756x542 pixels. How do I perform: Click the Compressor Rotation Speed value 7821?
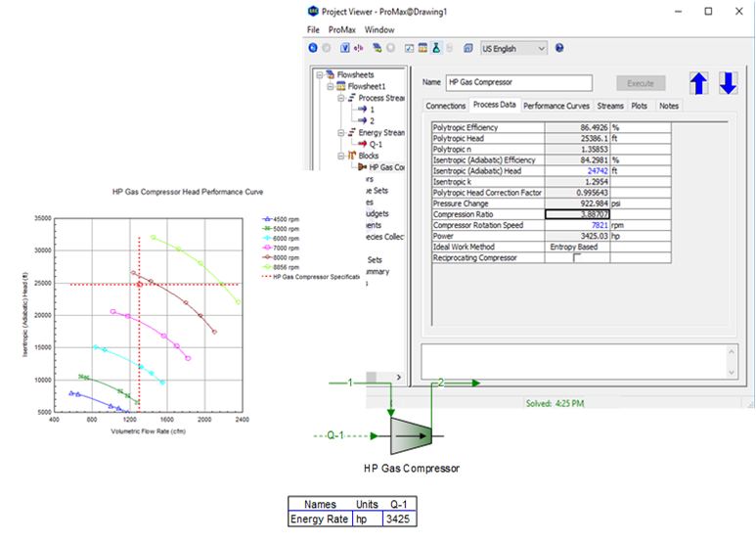(577, 225)
